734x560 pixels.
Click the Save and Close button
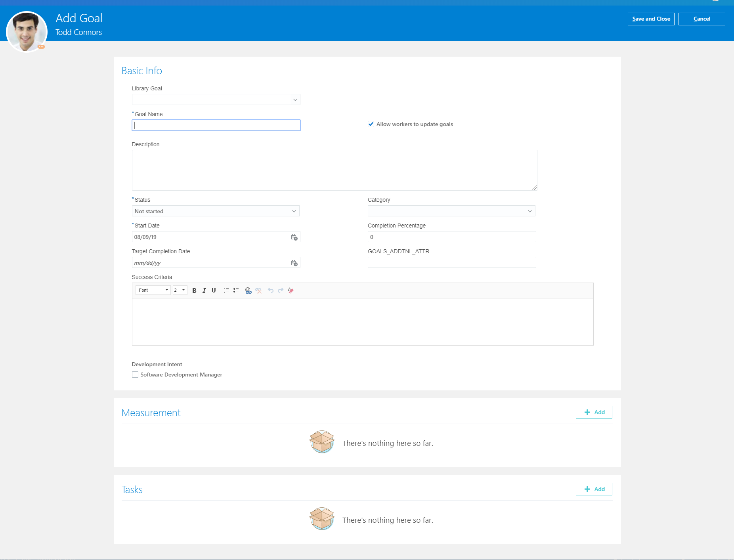click(x=650, y=19)
